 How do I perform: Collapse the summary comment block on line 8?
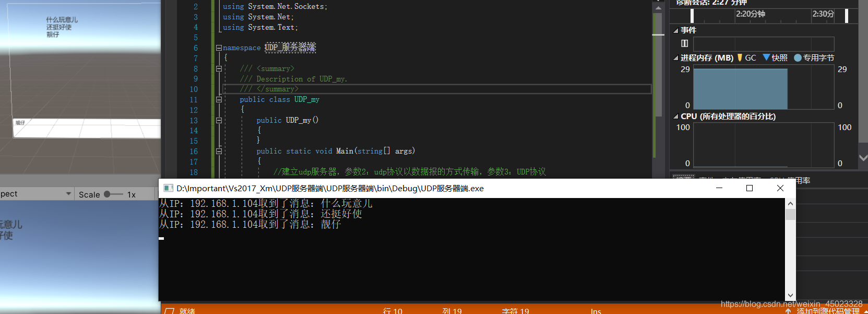click(219, 68)
